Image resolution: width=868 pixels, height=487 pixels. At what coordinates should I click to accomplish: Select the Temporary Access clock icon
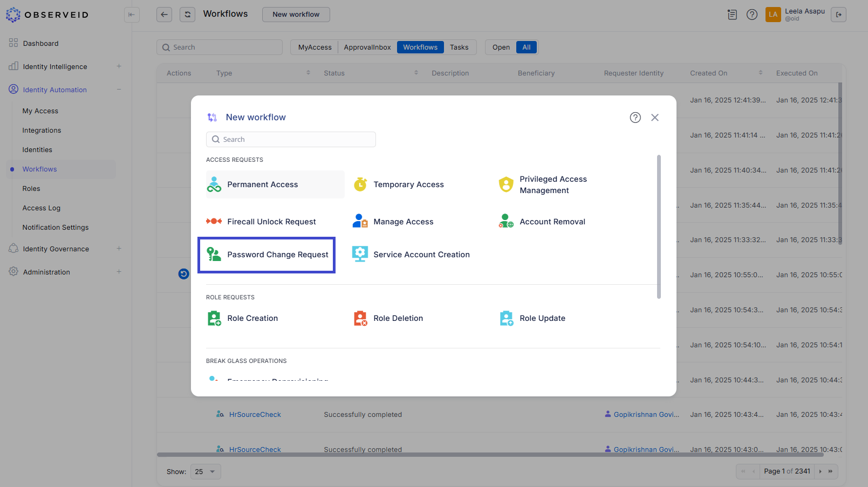[360, 184]
